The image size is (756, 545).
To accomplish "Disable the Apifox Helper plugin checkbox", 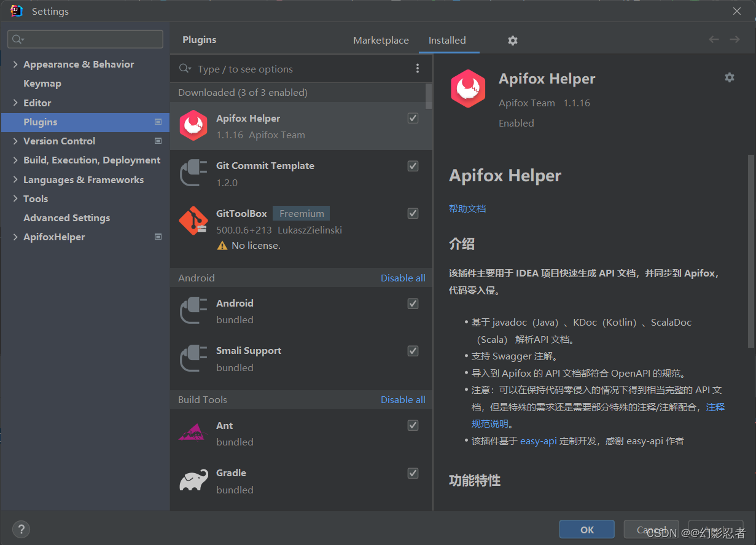I will [413, 118].
